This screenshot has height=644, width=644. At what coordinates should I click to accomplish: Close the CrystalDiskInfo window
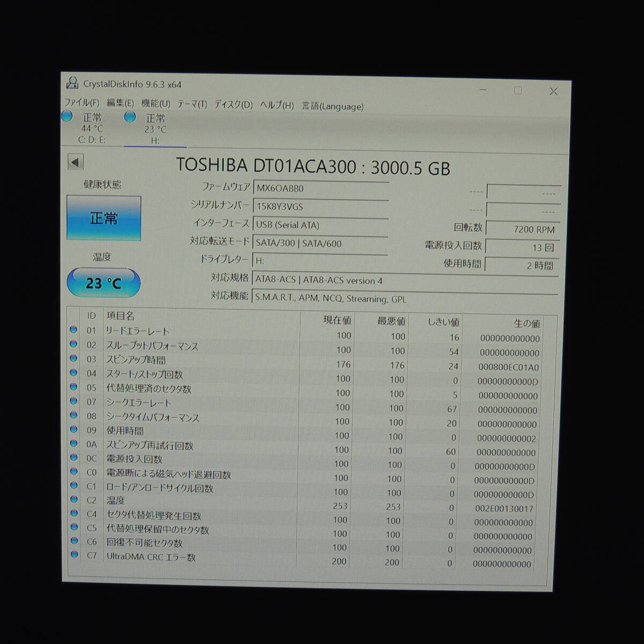click(x=553, y=91)
